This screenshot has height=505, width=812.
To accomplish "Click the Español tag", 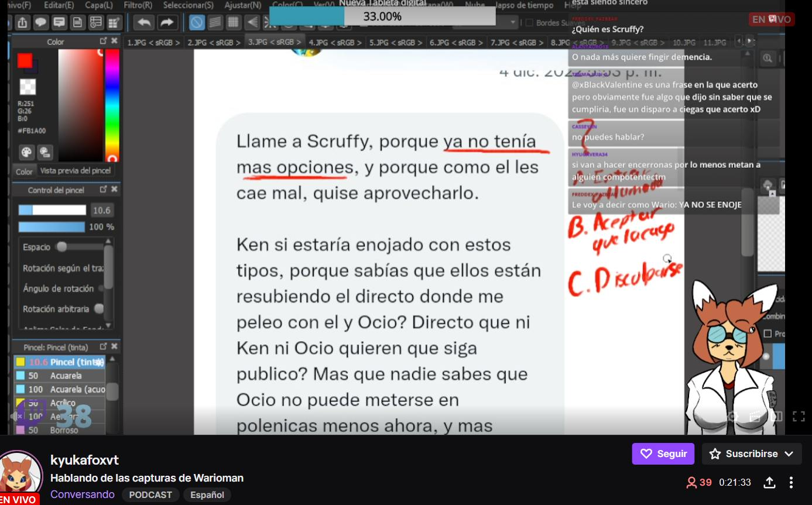I will coord(207,494).
